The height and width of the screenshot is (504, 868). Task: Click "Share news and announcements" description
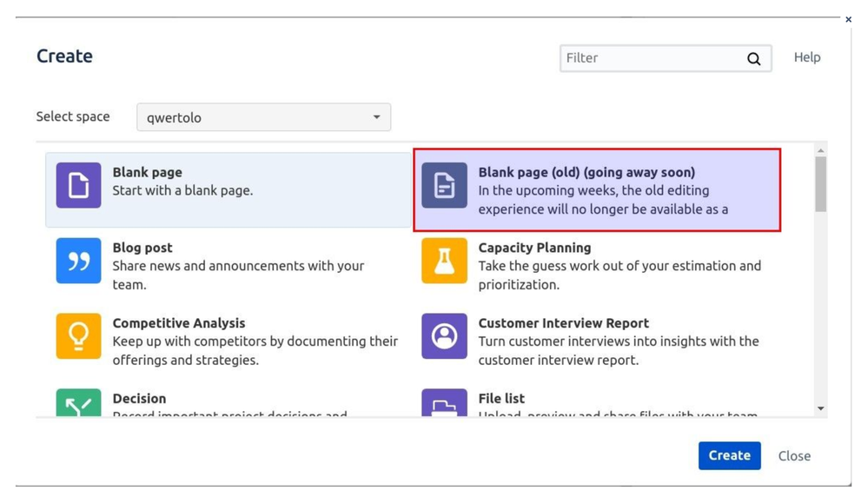pyautogui.click(x=238, y=275)
